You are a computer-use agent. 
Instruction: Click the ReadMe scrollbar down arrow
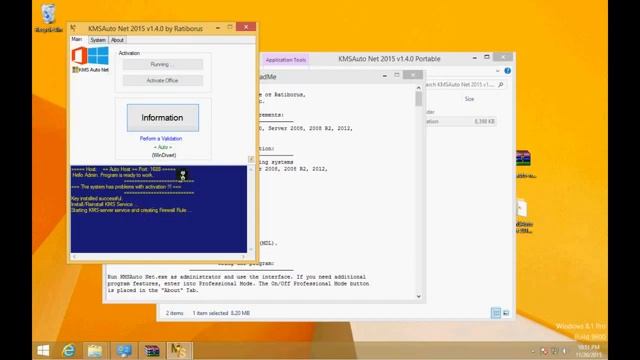pyautogui.click(x=418, y=297)
